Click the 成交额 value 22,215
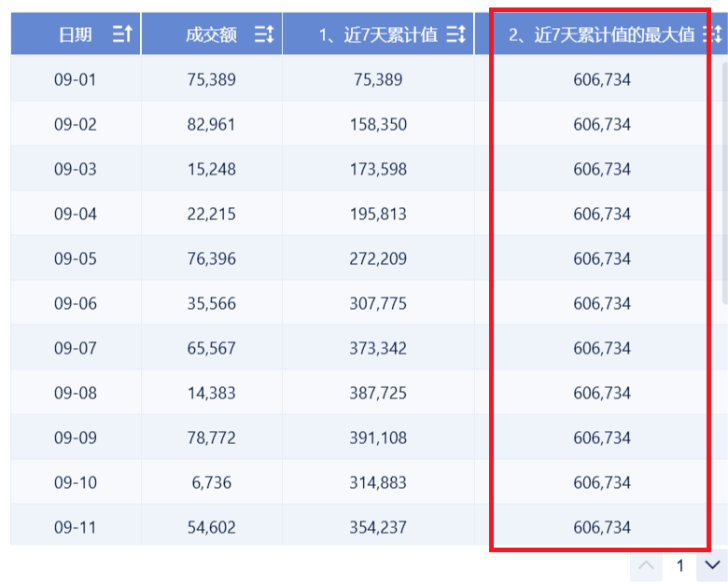This screenshot has width=728, height=584. click(x=212, y=214)
